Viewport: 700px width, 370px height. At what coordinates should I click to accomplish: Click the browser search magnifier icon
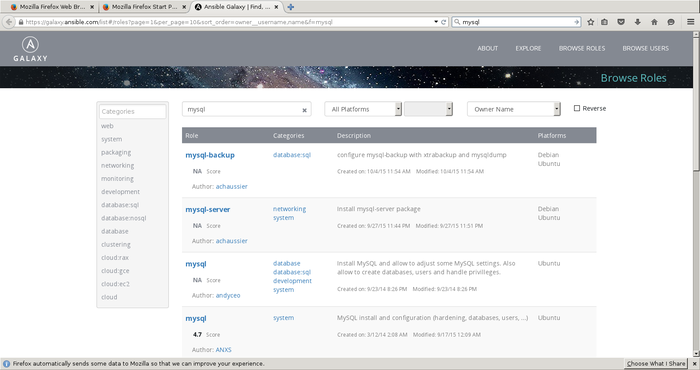pyautogui.click(x=457, y=22)
